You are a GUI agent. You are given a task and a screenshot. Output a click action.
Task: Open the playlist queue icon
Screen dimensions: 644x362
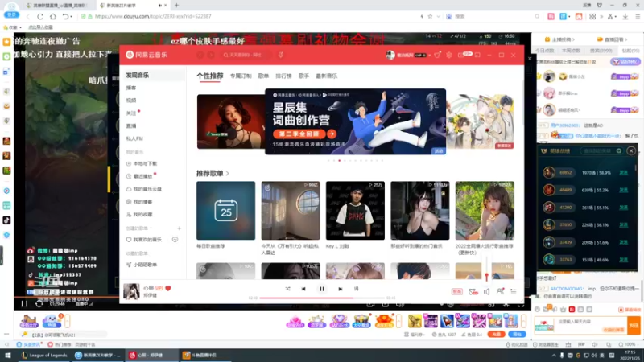coord(514,291)
